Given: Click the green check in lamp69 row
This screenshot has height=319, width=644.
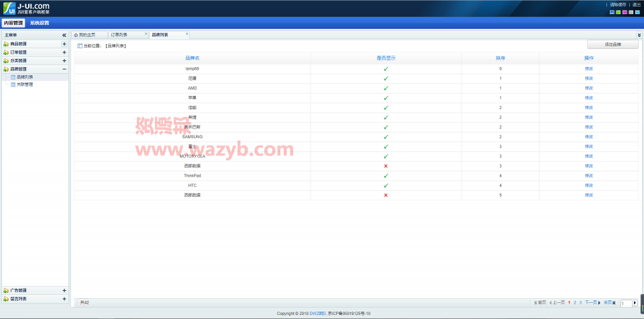Looking at the screenshot, I should (x=386, y=68).
